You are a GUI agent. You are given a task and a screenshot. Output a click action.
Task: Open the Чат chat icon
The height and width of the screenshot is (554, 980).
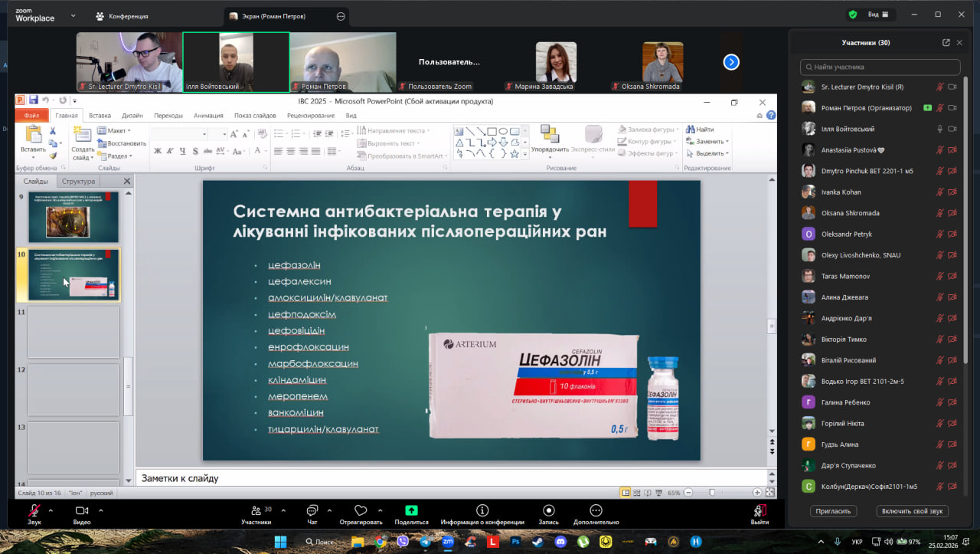click(x=312, y=510)
